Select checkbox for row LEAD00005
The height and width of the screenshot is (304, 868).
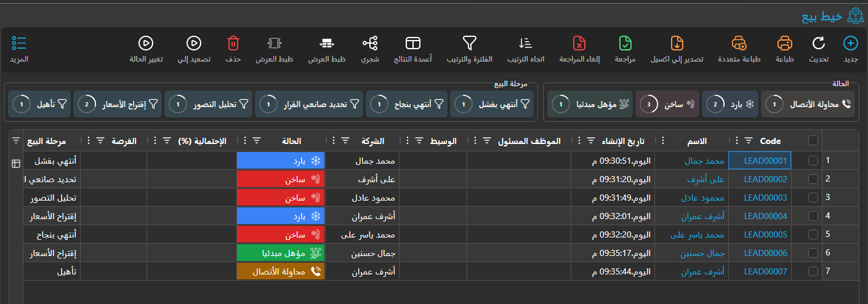coord(813,234)
